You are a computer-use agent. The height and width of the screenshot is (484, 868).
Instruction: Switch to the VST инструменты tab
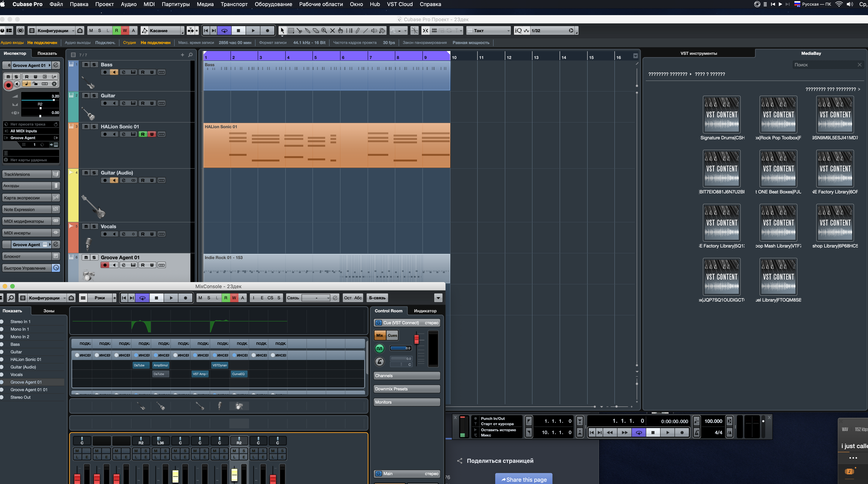pyautogui.click(x=699, y=53)
